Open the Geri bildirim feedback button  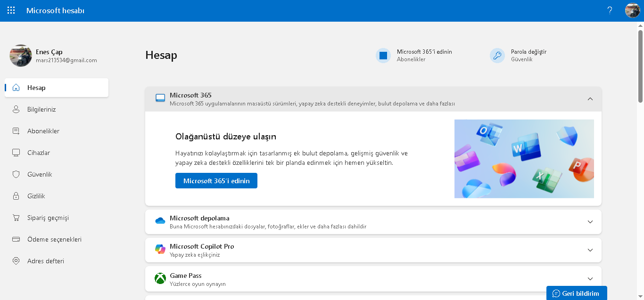point(577,293)
